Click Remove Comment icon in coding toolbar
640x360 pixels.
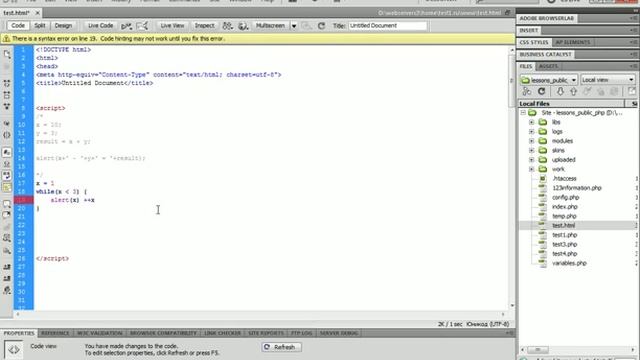coord(7,215)
